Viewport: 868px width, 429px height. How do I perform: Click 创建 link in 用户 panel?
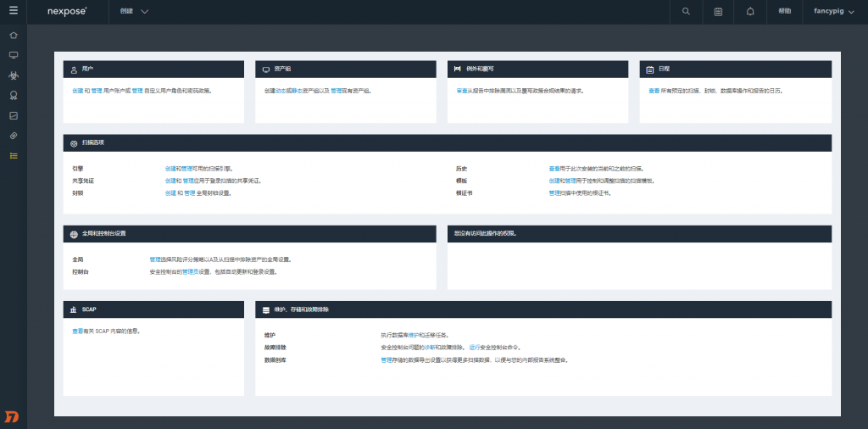77,91
